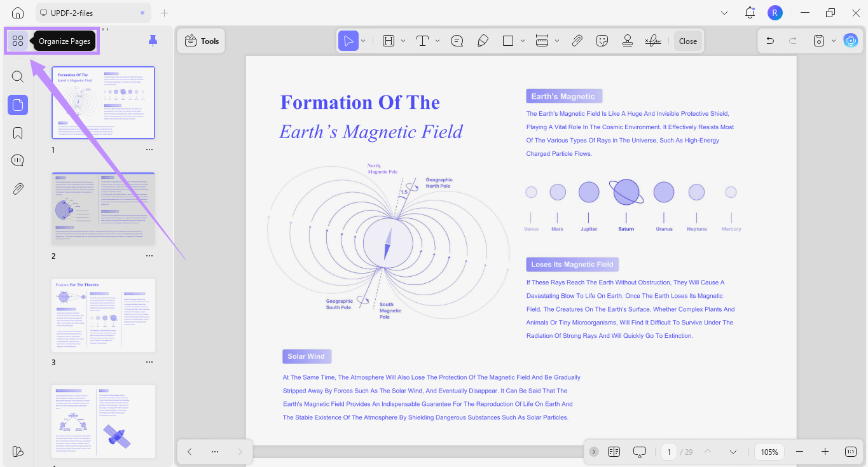Add a new tab with plus

(165, 13)
